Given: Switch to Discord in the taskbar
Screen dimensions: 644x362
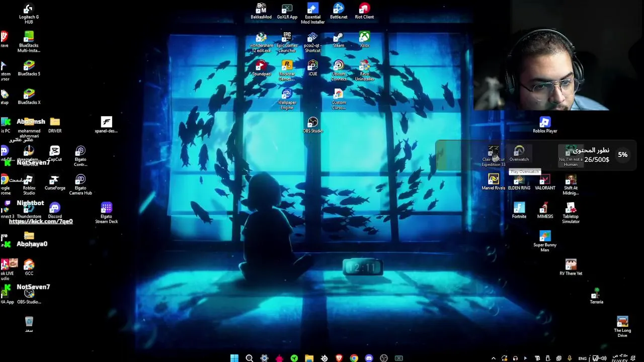Looking at the screenshot, I should click(369, 358).
